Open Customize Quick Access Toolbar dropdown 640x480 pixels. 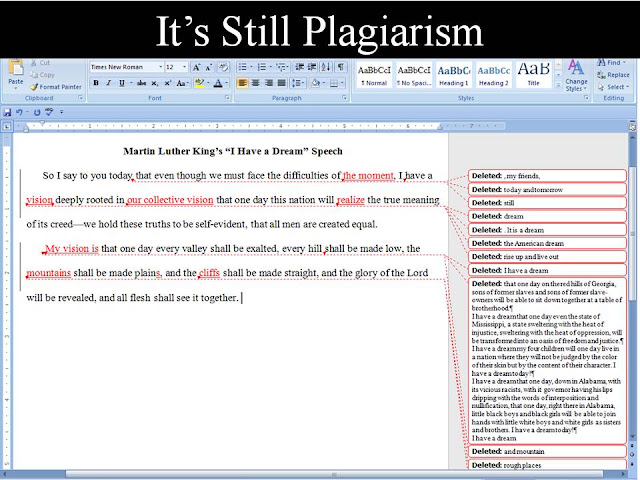pos(61,112)
